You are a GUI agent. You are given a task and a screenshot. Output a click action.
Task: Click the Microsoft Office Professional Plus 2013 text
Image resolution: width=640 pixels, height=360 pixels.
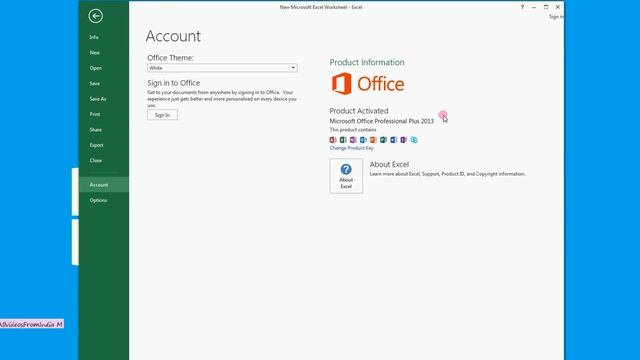tap(382, 121)
